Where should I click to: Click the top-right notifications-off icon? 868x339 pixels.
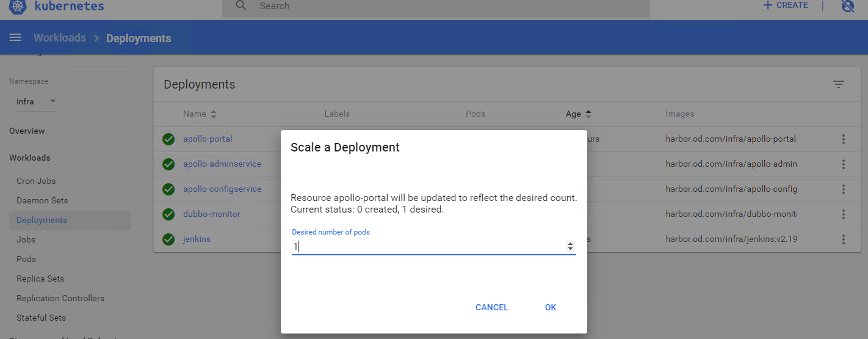tap(847, 6)
